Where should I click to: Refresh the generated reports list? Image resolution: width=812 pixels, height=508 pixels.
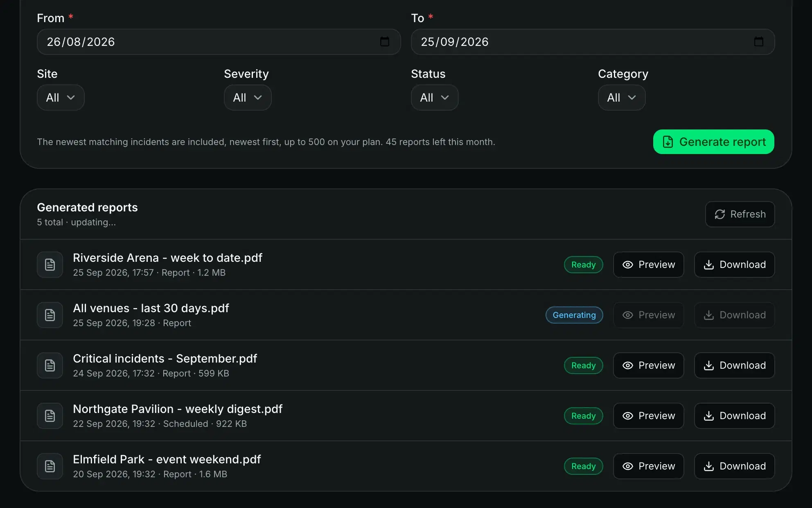coord(740,214)
